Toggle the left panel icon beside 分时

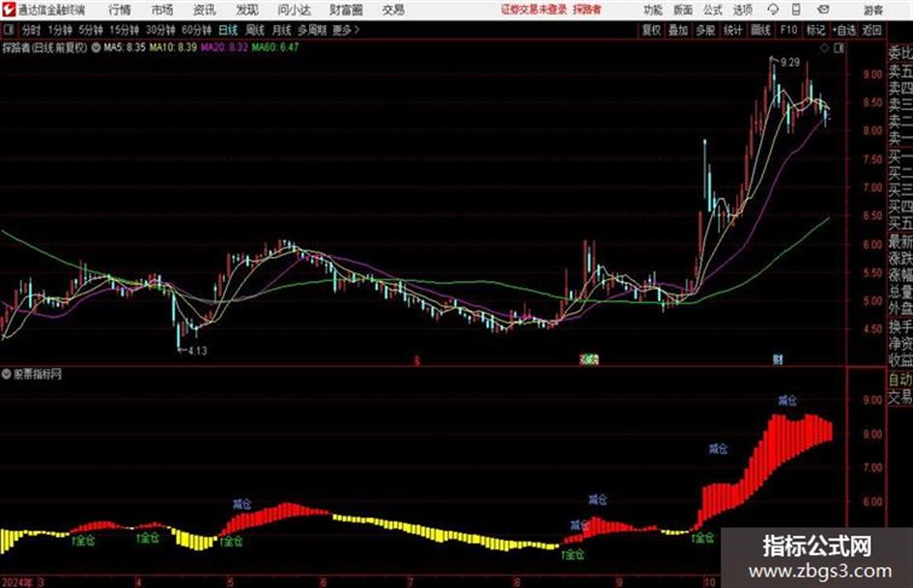tap(8, 30)
